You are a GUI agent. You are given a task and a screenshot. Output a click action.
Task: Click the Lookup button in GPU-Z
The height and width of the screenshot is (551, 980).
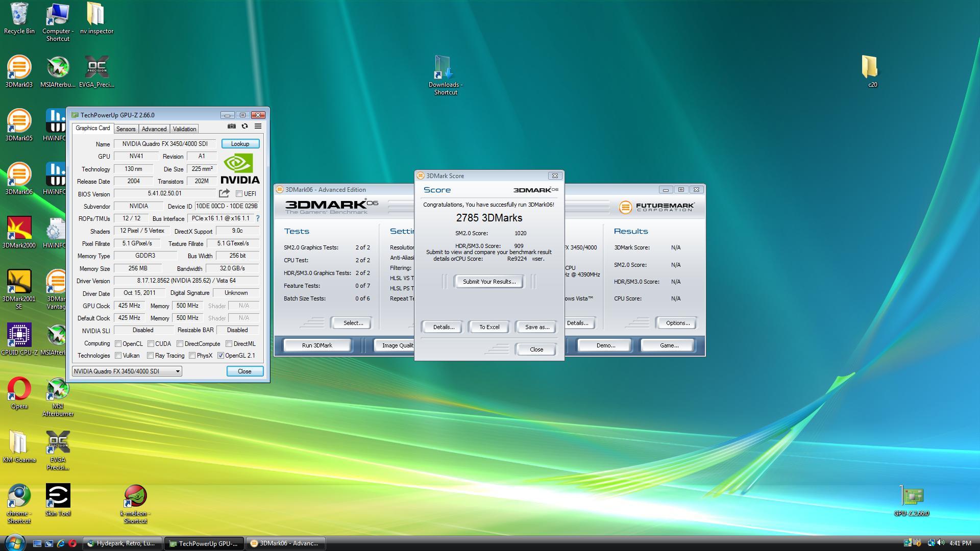click(240, 144)
